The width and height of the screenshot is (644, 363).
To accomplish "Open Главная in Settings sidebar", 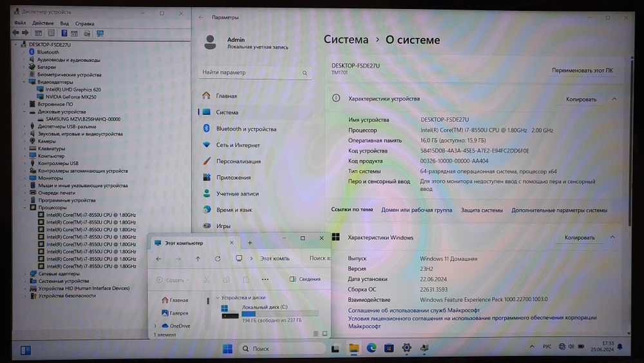I will pyautogui.click(x=226, y=96).
